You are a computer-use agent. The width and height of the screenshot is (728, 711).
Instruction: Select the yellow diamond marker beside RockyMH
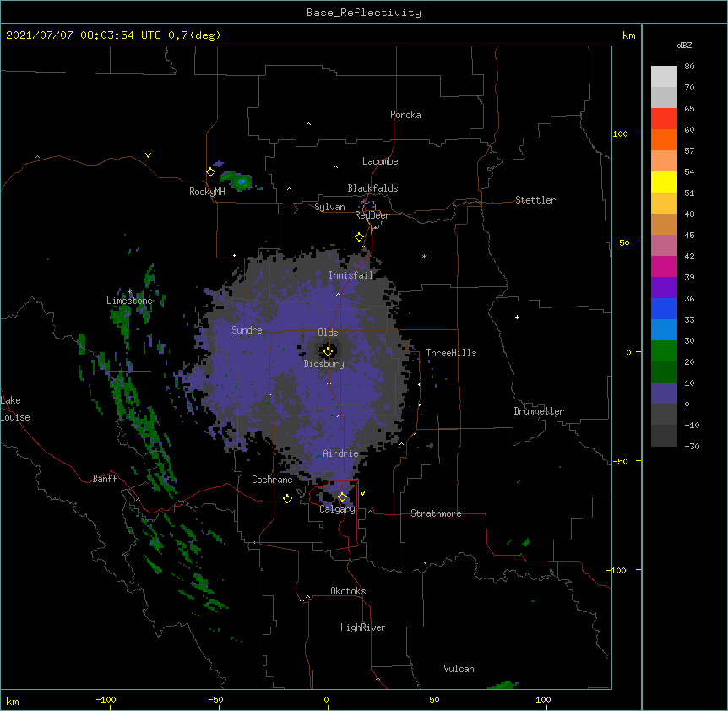(x=210, y=172)
